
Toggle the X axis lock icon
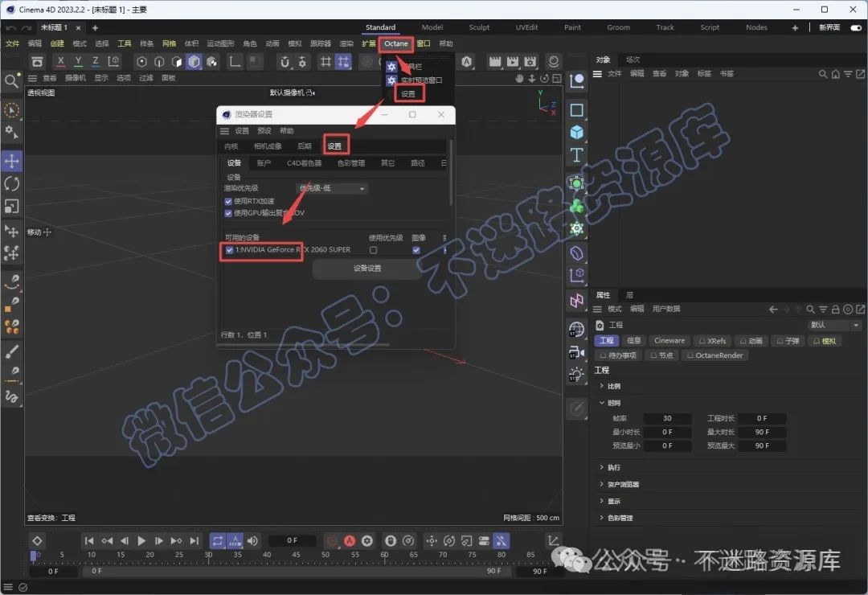(x=61, y=61)
